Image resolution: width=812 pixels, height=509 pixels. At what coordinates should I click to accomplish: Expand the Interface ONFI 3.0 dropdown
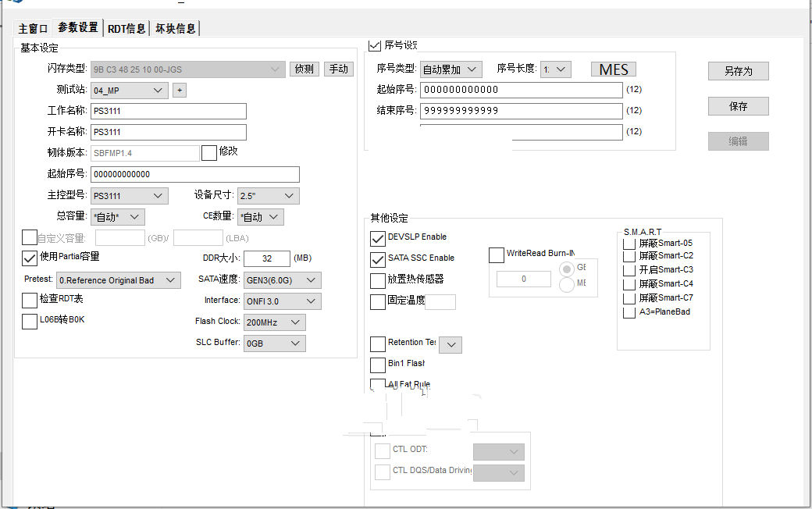282,301
